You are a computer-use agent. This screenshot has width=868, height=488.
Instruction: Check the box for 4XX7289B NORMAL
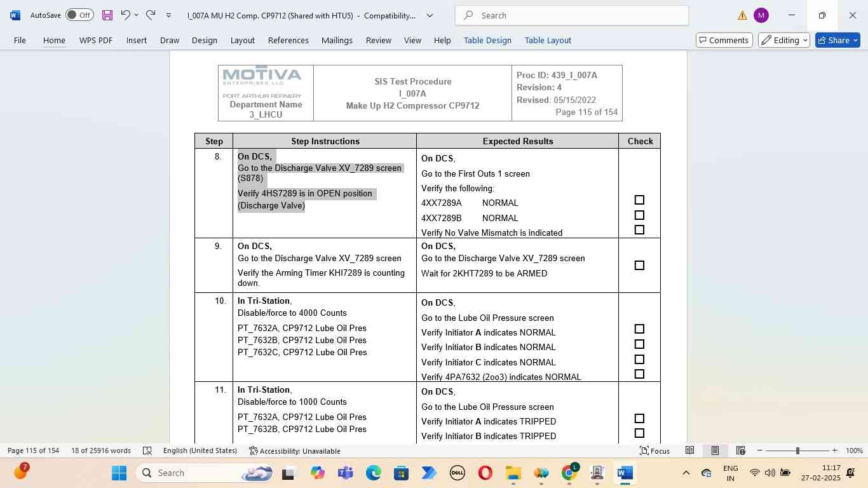639,215
